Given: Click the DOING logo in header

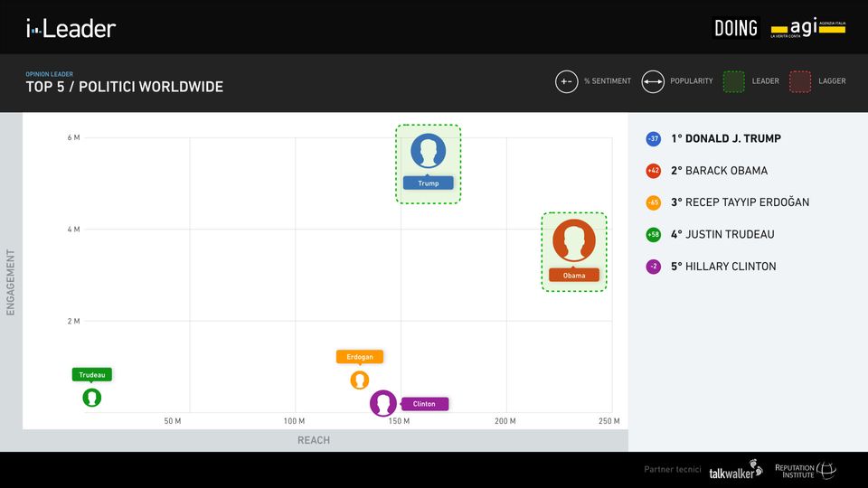Looking at the screenshot, I should coord(736,28).
